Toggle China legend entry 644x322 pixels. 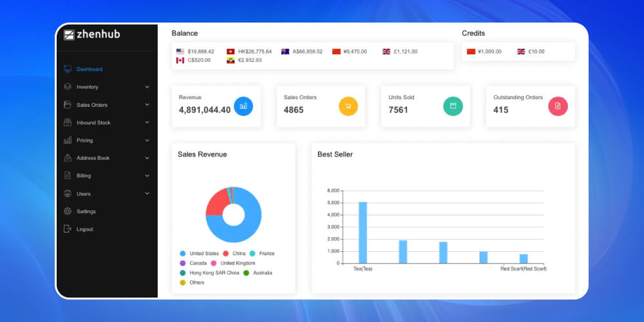(x=234, y=253)
